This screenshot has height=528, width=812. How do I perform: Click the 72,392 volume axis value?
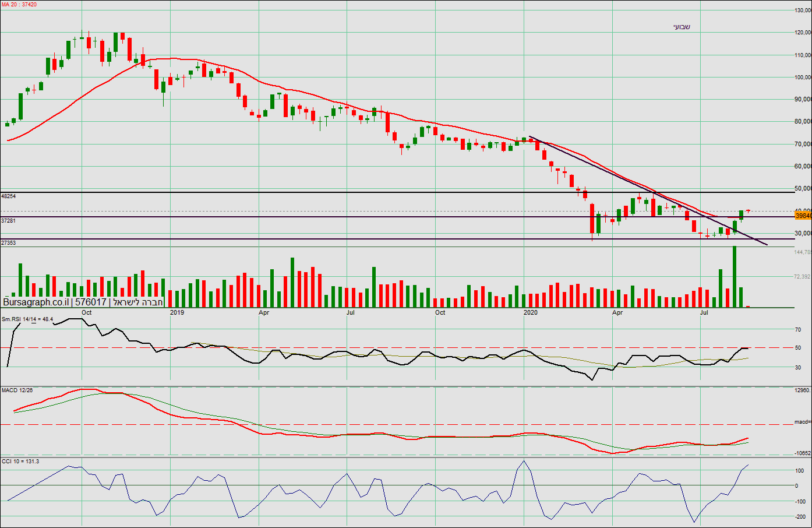[x=803, y=277]
